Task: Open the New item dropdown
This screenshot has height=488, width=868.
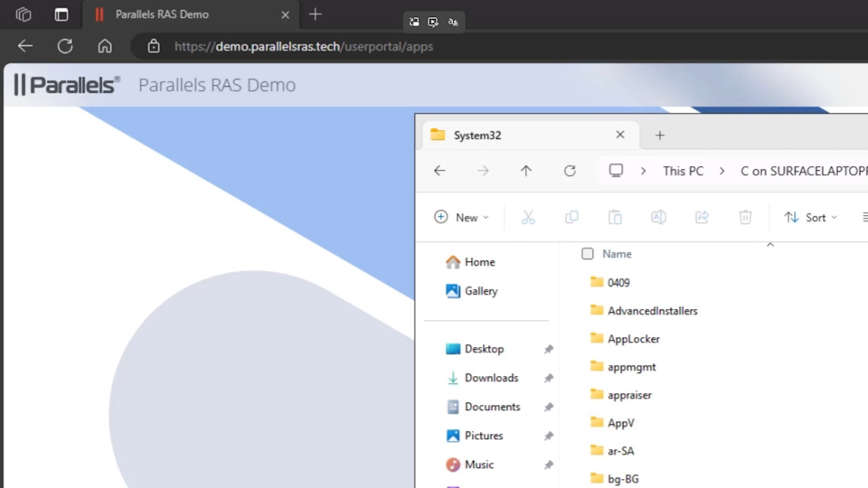Action: (x=462, y=218)
